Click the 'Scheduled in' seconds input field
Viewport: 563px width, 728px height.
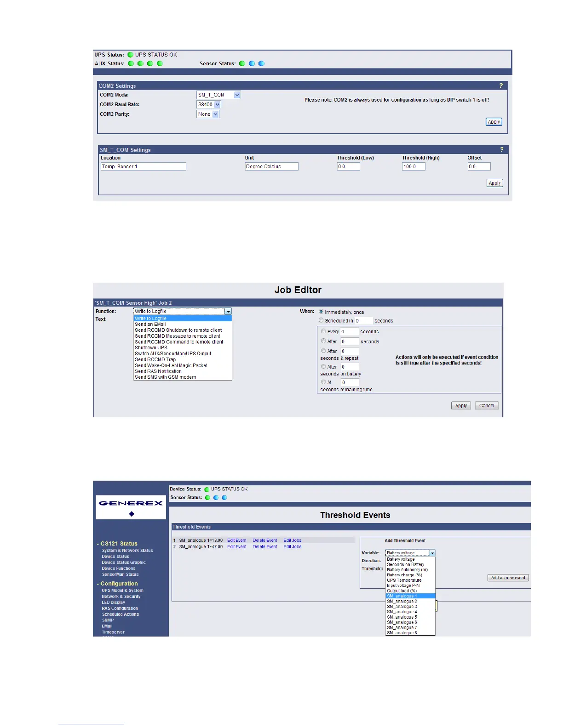point(363,321)
